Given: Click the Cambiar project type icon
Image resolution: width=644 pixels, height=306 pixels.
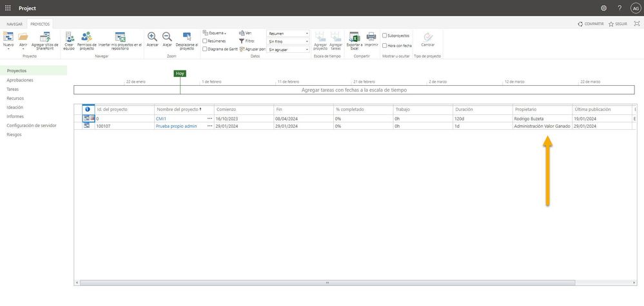Looking at the screenshot, I should [x=428, y=37].
